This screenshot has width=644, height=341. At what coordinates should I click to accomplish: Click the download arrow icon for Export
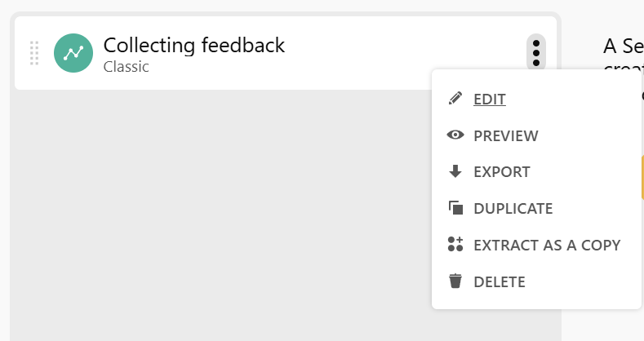(455, 172)
